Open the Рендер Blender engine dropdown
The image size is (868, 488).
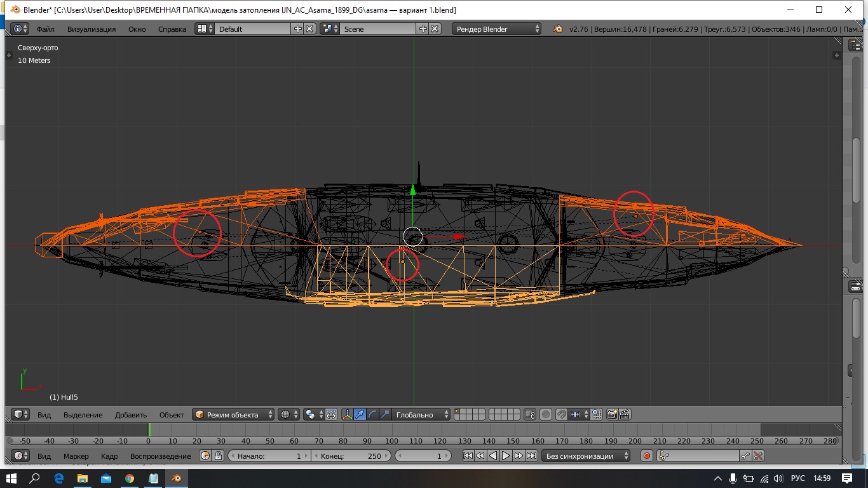pyautogui.click(x=497, y=29)
